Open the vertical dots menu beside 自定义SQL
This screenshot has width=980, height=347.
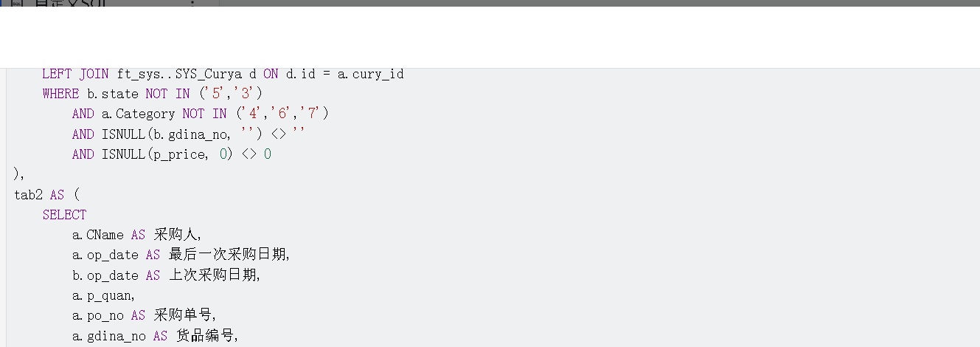pyautogui.click(x=193, y=3)
